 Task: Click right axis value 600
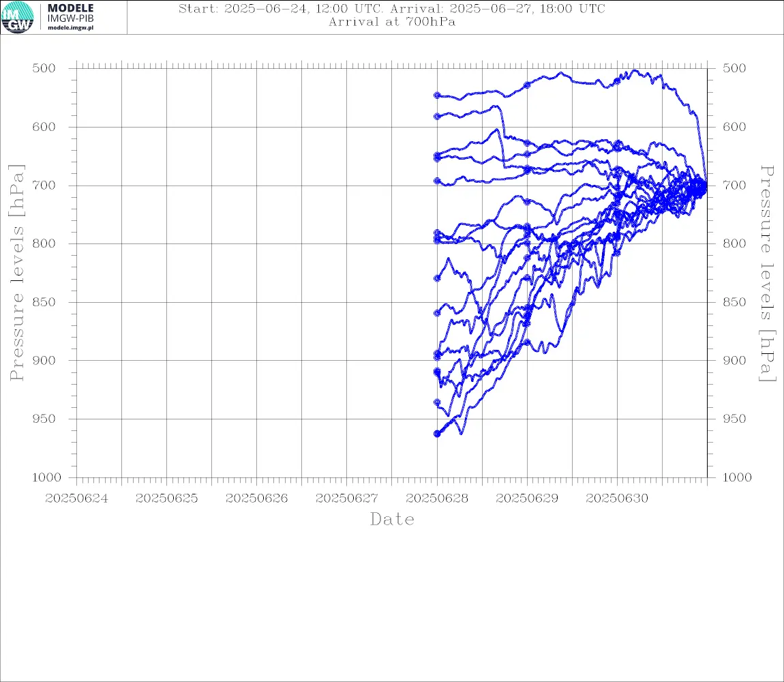point(734,127)
